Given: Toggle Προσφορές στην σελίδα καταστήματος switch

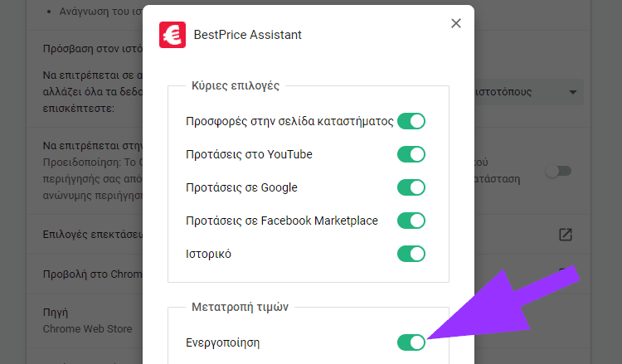Looking at the screenshot, I should click(x=411, y=121).
